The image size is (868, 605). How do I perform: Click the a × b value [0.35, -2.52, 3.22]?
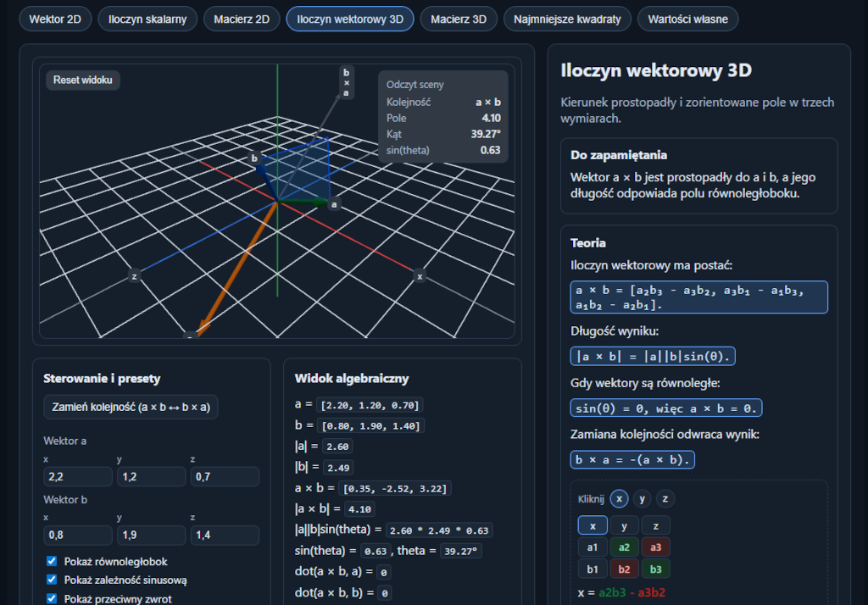(x=395, y=489)
